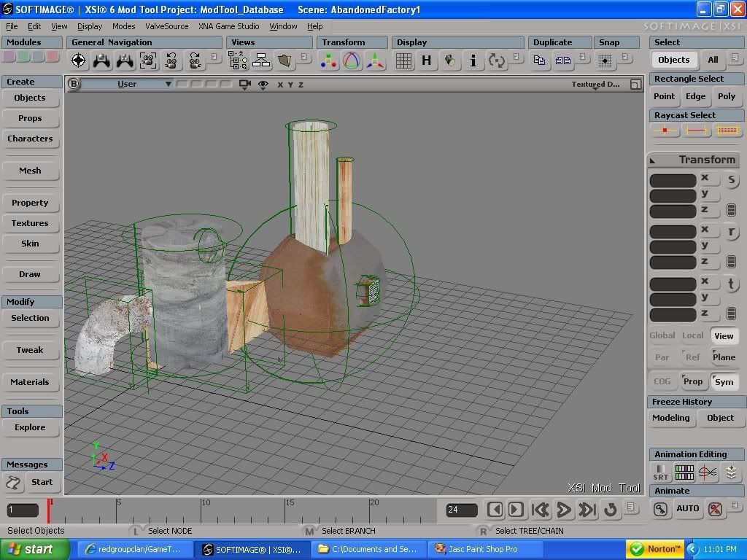Select the rotate transform tool icon

pos(352,61)
